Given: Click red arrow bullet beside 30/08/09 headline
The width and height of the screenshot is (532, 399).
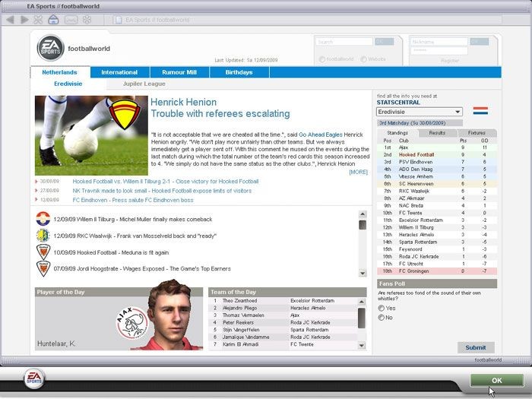Looking at the screenshot, I should click(36, 182).
